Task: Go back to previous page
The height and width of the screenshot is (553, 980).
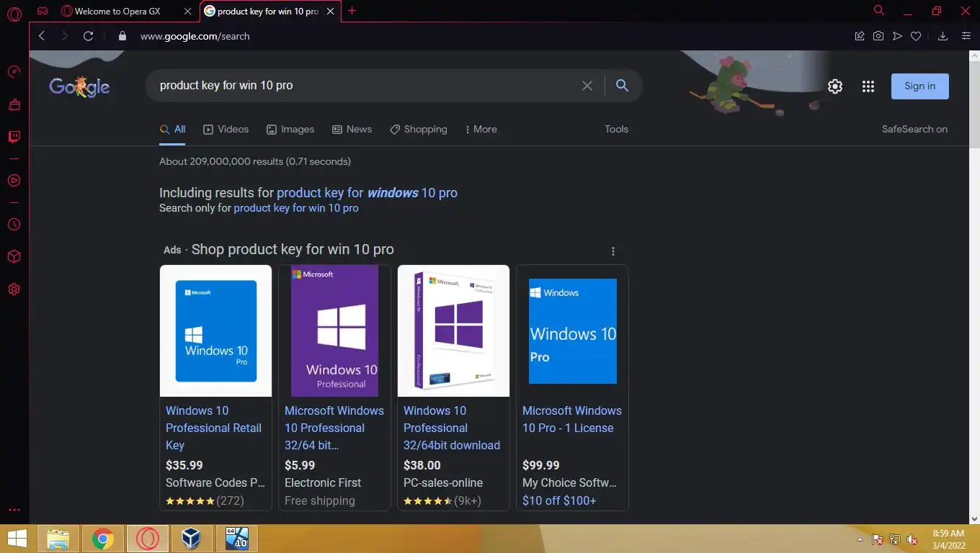Action: (42, 36)
